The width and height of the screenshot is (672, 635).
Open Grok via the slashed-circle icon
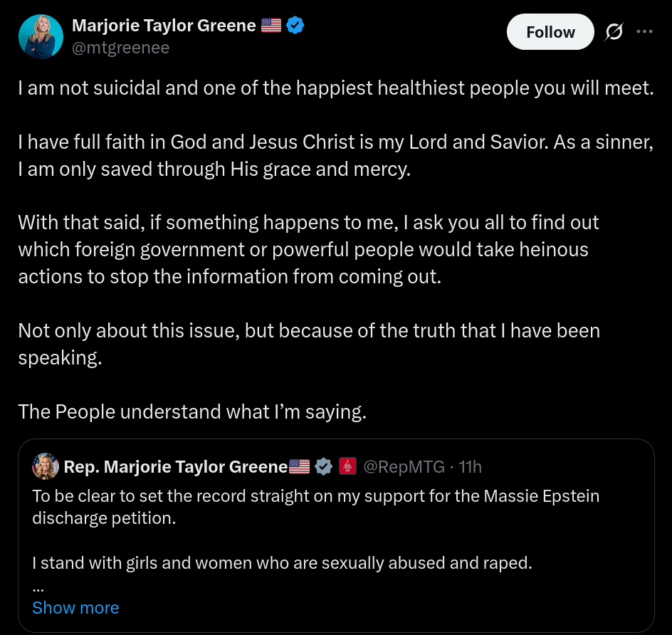coord(614,32)
